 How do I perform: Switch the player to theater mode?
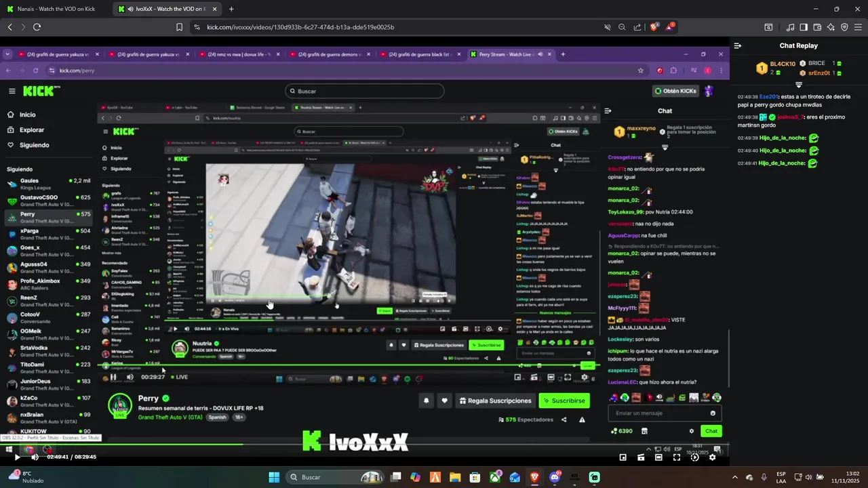click(658, 457)
